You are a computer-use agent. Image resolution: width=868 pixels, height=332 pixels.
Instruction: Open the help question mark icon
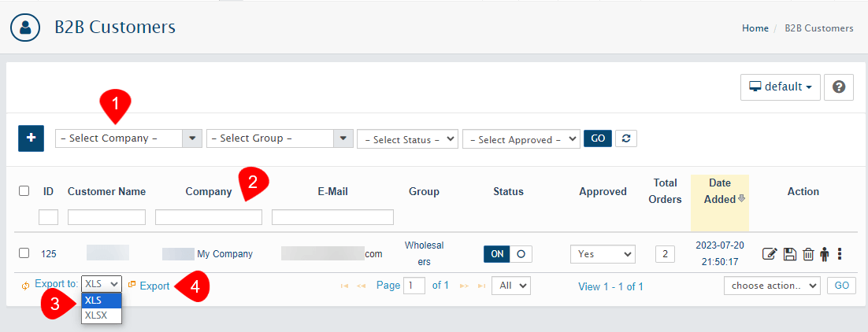(838, 87)
